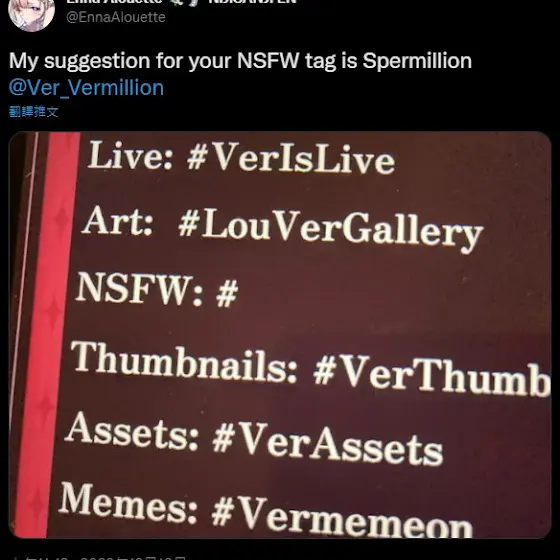Open Enna Alouette's profile picture

click(x=31, y=14)
